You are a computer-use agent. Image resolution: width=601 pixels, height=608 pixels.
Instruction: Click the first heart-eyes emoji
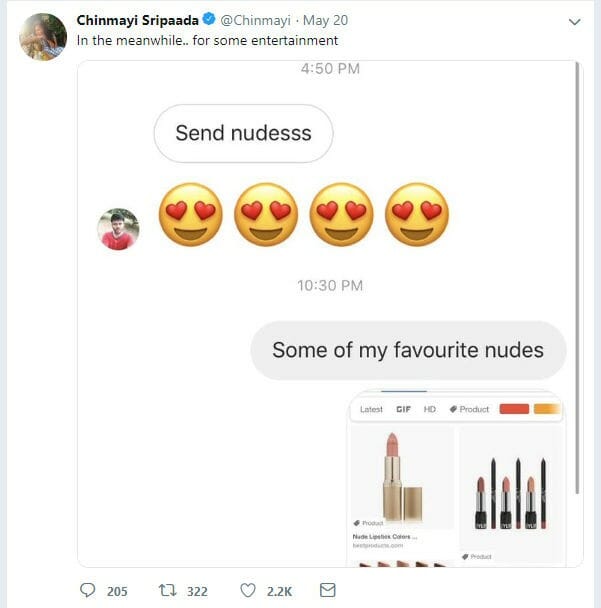pyautogui.click(x=191, y=215)
